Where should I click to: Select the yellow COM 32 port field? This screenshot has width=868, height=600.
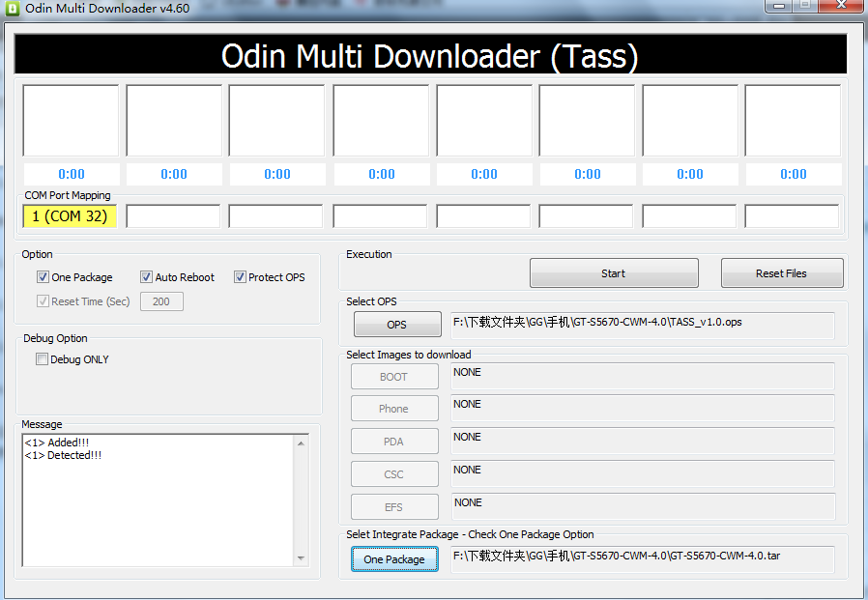[70, 216]
